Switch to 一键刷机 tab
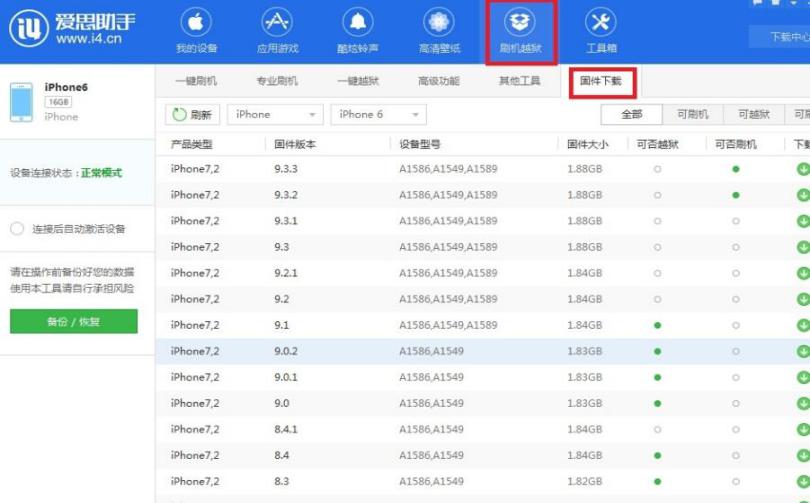The image size is (810, 503). point(196,81)
